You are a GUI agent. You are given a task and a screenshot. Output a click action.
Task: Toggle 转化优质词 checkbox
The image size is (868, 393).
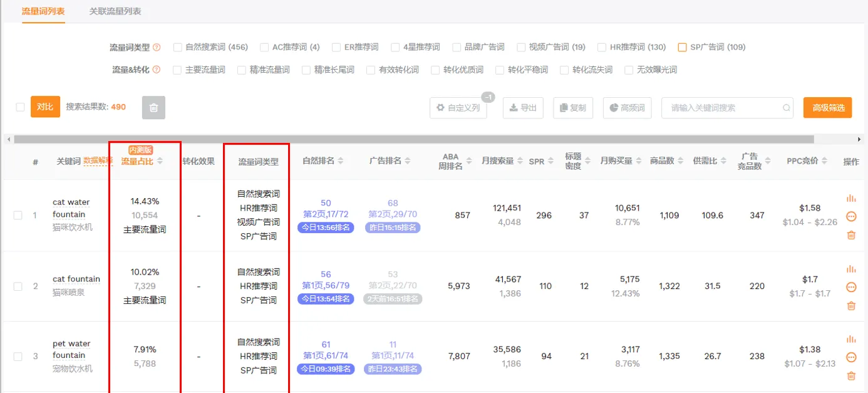tap(435, 70)
